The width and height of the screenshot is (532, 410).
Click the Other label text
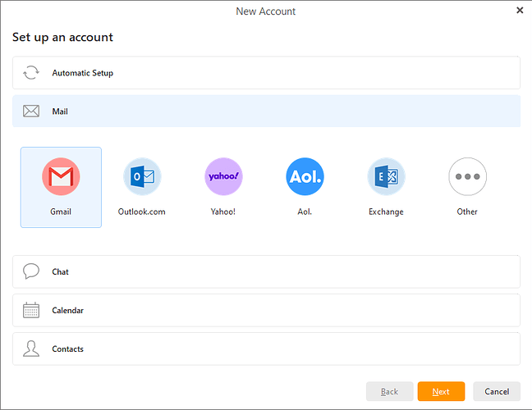point(467,212)
